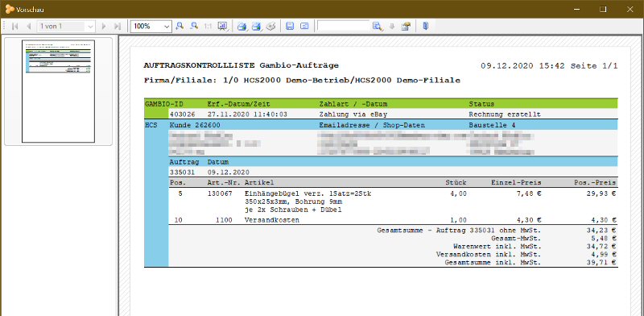Click the search text input field
The height and width of the screenshot is (316, 644).
pos(344,26)
